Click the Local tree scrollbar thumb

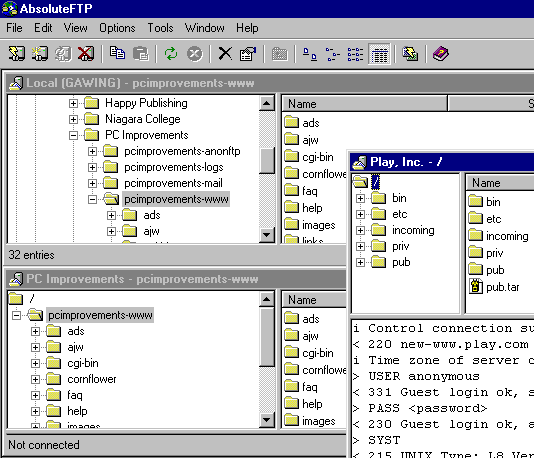(x=267, y=160)
